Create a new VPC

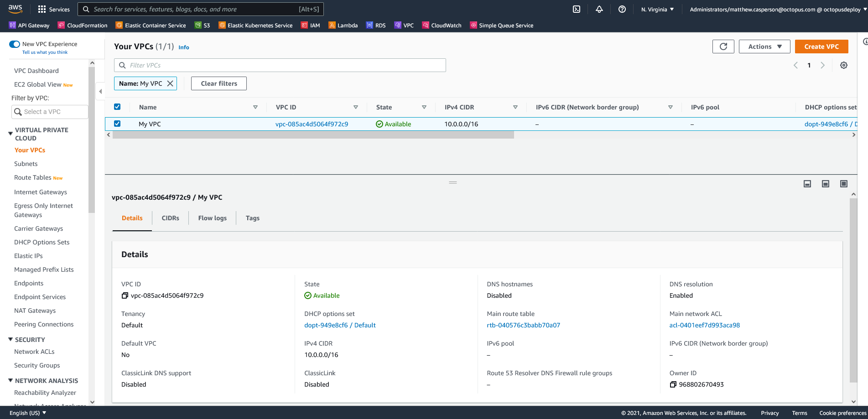coord(821,46)
